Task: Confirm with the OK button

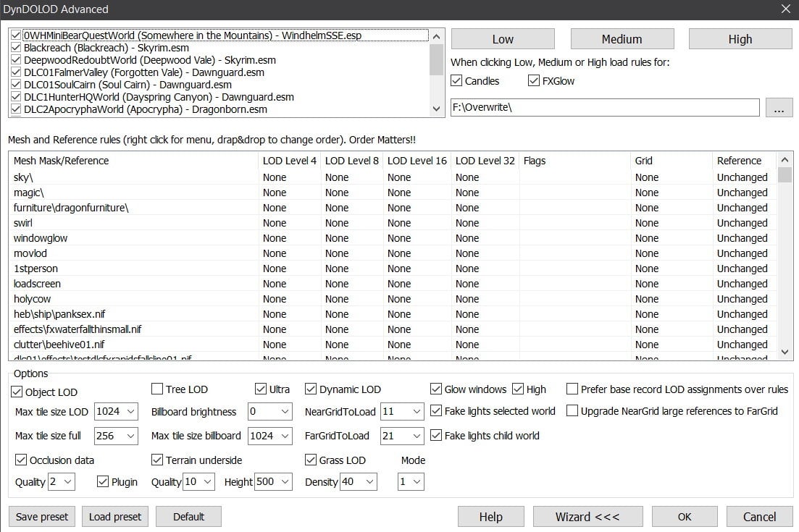Action: pos(685,517)
